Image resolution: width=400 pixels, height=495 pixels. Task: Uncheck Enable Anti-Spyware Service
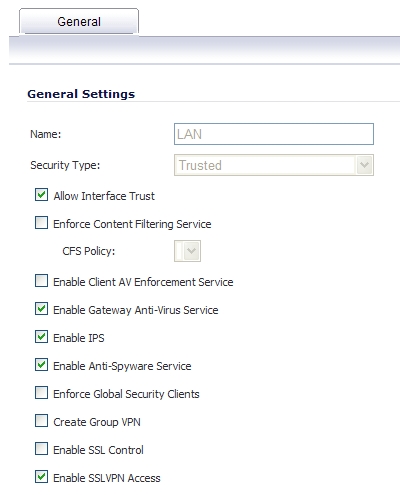41,365
